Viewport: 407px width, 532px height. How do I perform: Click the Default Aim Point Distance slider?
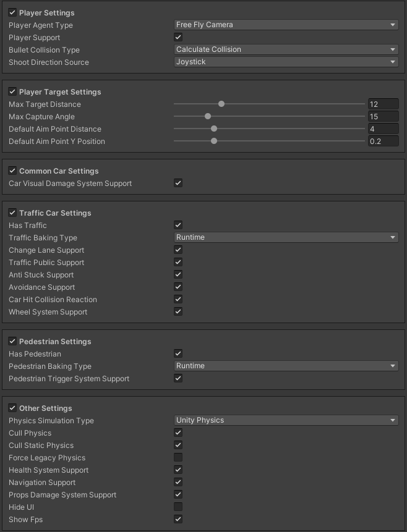tap(269, 129)
